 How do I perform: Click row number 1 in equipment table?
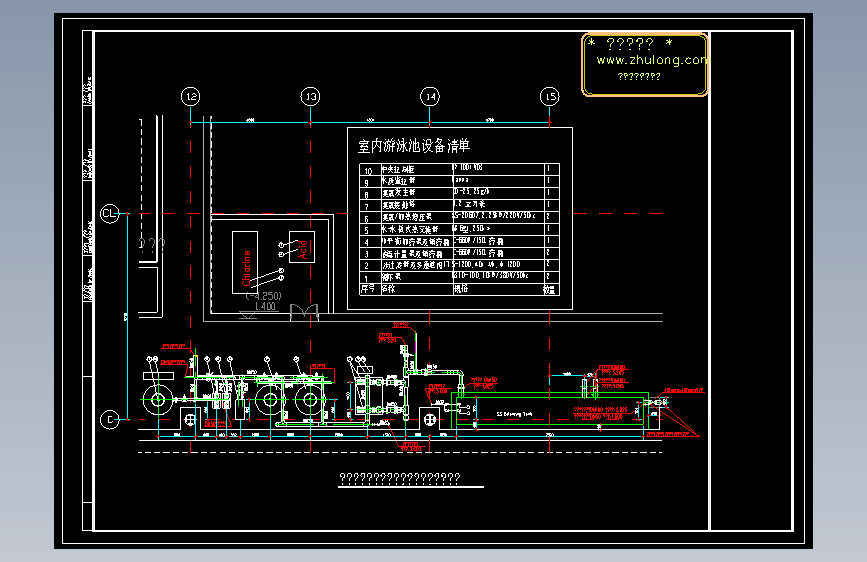[x=367, y=278]
